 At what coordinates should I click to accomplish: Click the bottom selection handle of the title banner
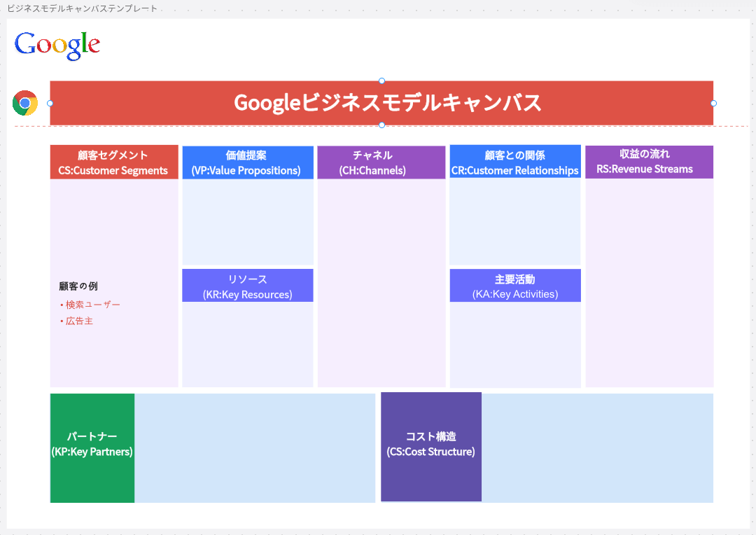381,125
